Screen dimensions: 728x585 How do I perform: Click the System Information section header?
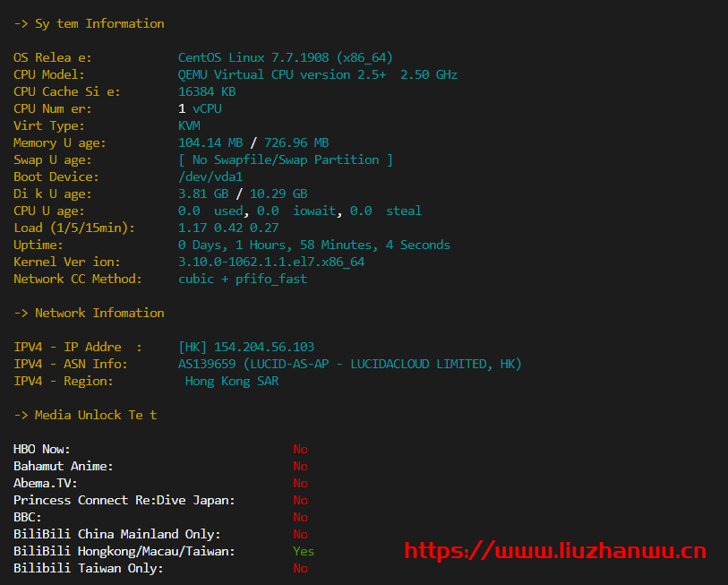tap(90, 23)
